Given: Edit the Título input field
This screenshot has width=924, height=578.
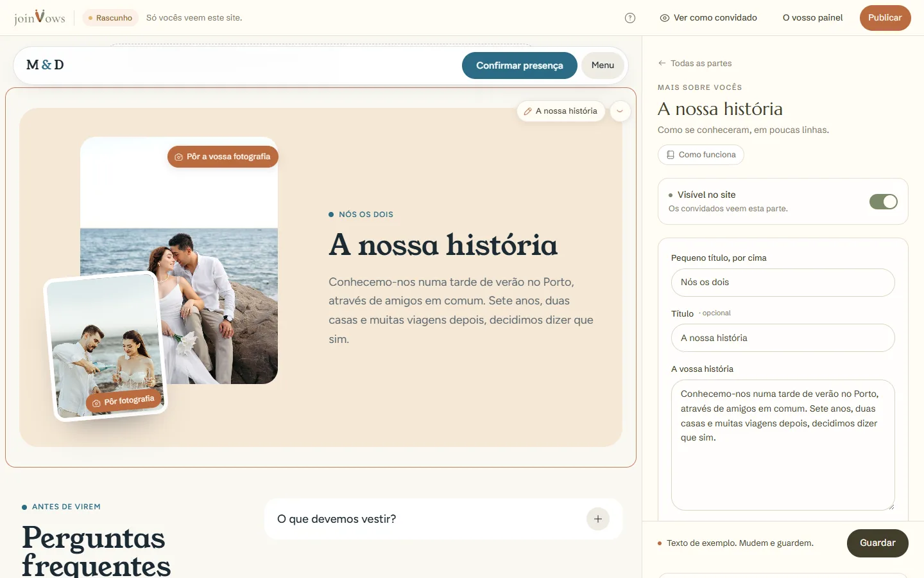Looking at the screenshot, I should (783, 338).
